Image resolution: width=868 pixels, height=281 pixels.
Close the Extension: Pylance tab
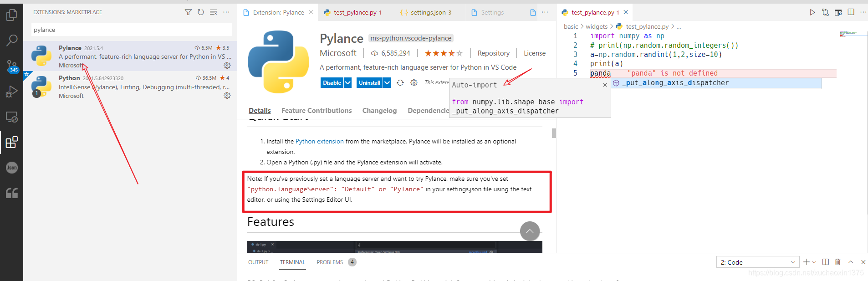[311, 12]
